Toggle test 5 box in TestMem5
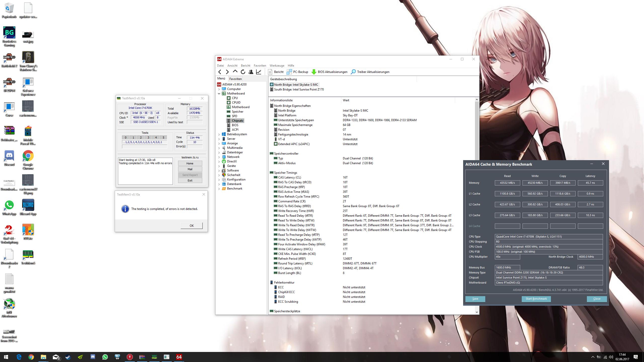 click(x=163, y=138)
